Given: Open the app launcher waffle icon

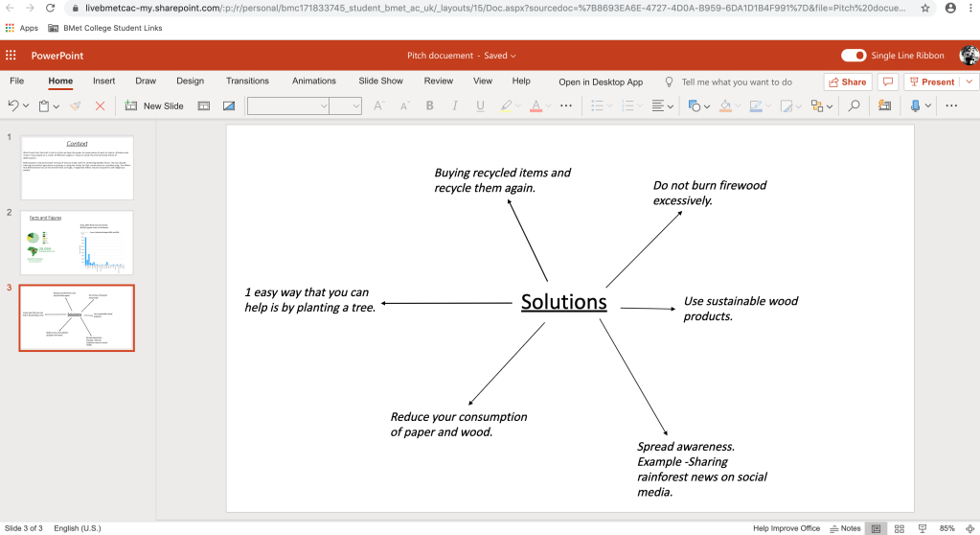Looking at the screenshot, I should 11,56.
